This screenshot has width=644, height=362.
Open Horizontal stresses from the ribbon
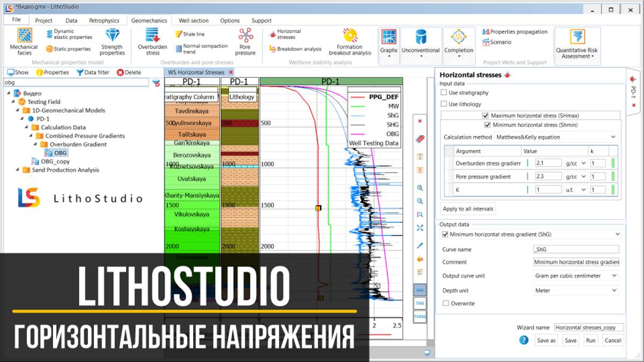(285, 34)
